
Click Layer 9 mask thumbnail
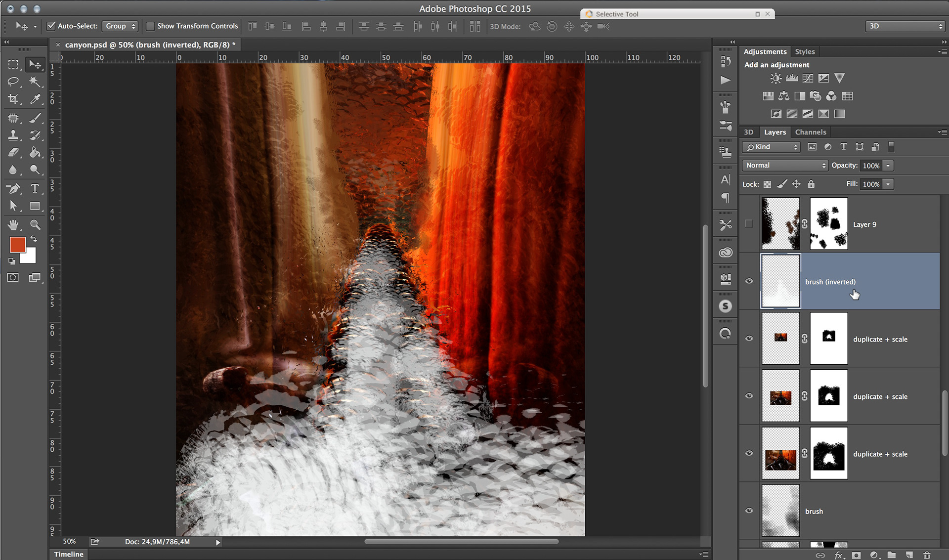click(828, 223)
